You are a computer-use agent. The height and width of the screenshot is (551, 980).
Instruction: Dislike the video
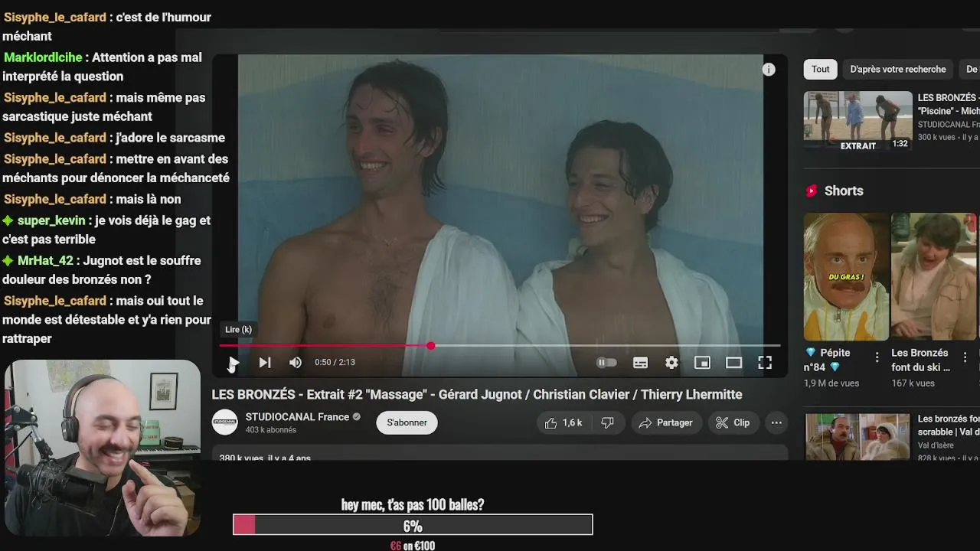tap(607, 422)
